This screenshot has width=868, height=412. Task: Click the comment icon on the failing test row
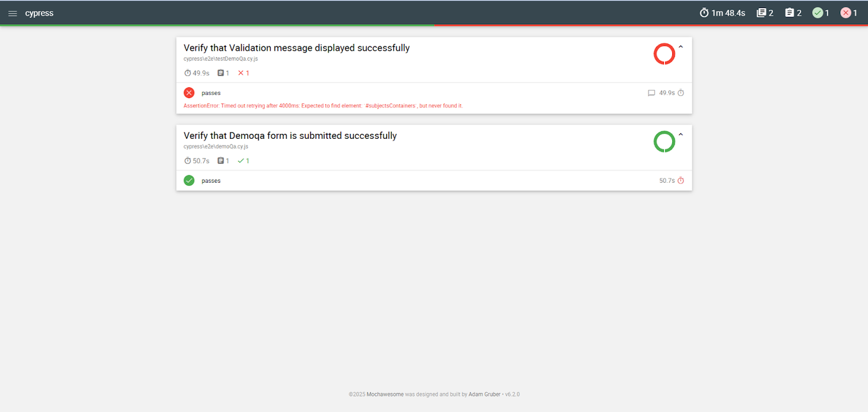(651, 93)
